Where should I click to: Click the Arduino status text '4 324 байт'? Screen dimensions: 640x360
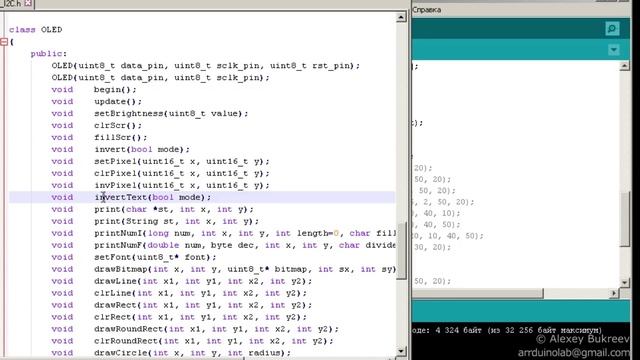(x=458, y=330)
